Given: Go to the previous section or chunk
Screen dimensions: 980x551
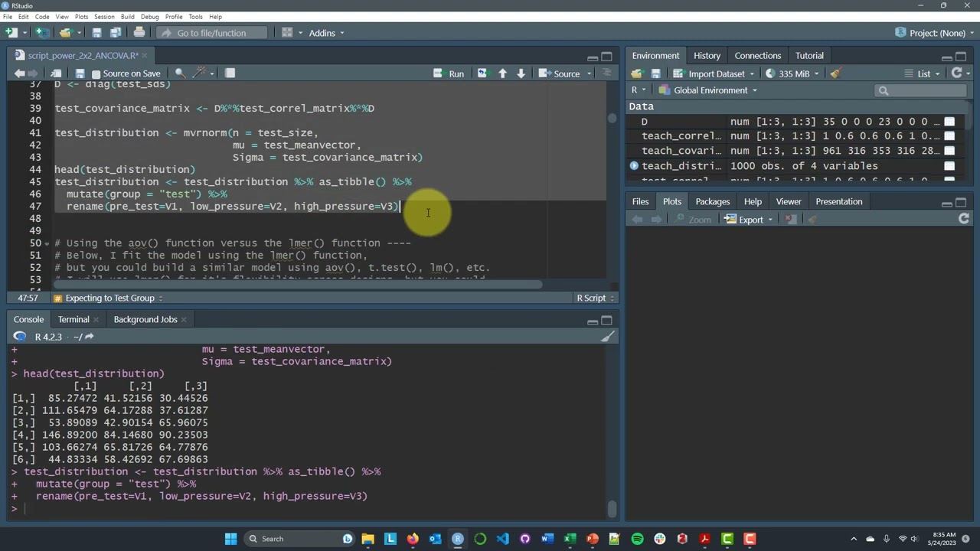Looking at the screenshot, I should [x=502, y=73].
